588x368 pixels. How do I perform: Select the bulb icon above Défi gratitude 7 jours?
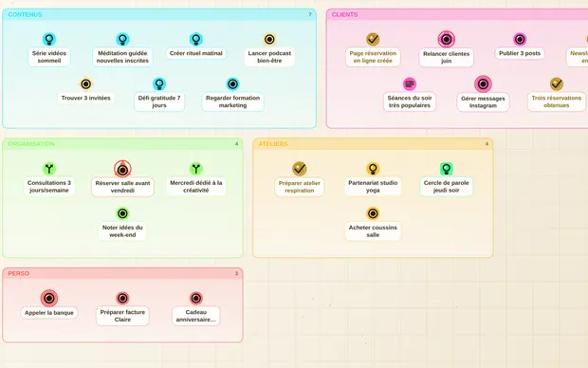(159, 84)
